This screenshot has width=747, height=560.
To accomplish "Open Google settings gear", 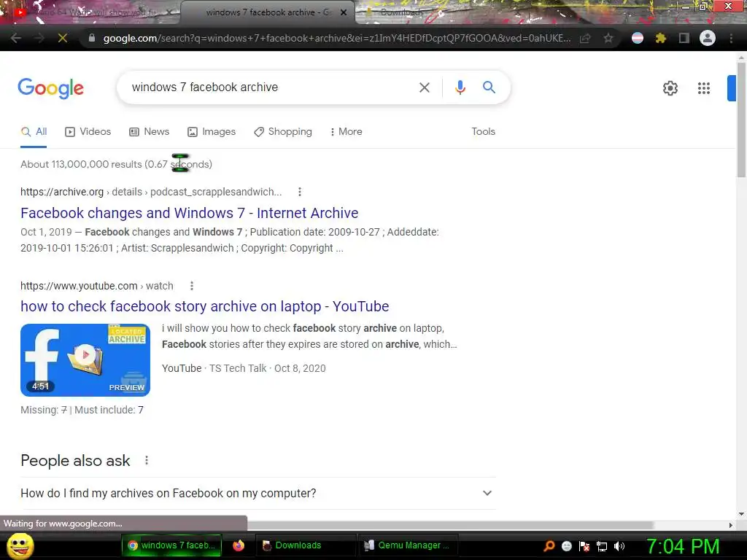I will (670, 88).
